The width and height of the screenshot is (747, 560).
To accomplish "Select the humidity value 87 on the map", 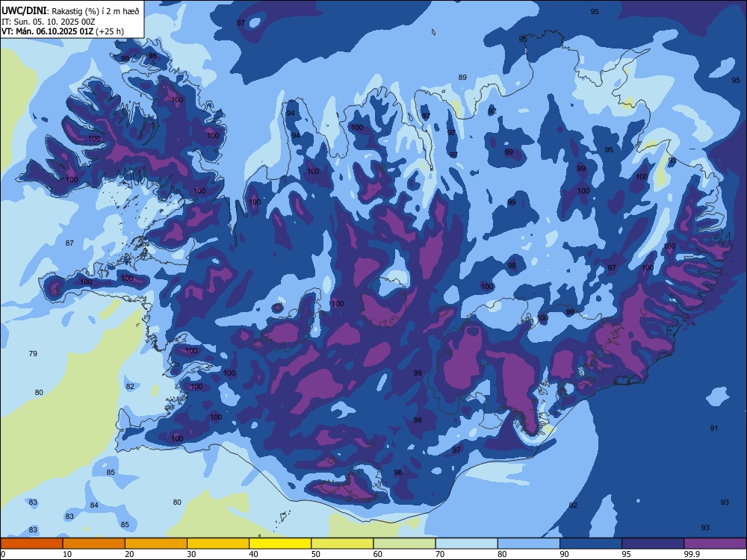I will (x=69, y=243).
